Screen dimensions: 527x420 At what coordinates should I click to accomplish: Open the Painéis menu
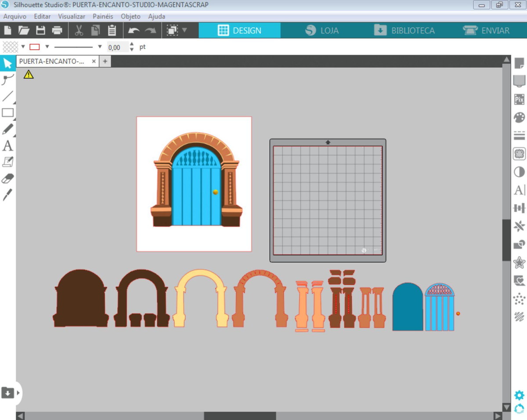click(x=103, y=16)
